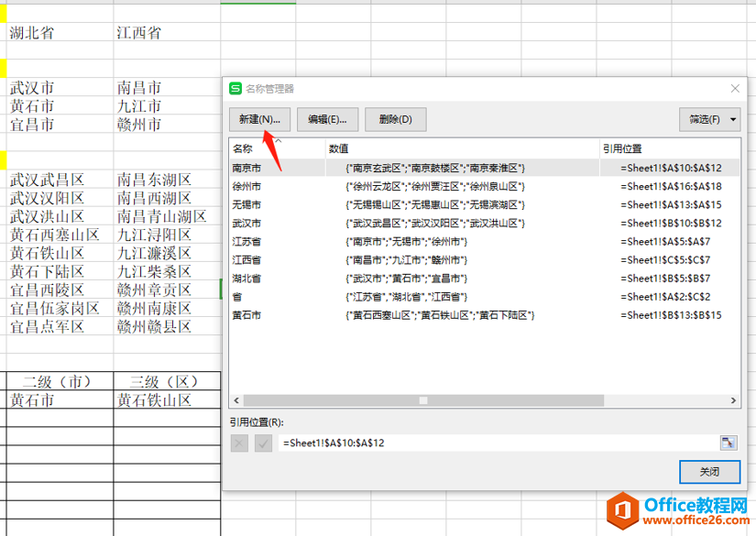Click value {"南昌市";"九江市";"赣州市"}
Image resolution: width=756 pixels, height=536 pixels.
[407, 260]
